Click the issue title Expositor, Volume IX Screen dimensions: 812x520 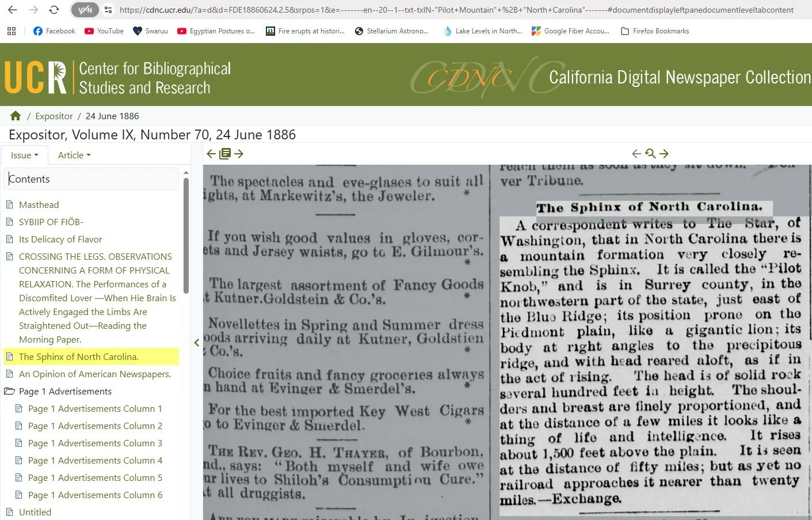coord(152,135)
